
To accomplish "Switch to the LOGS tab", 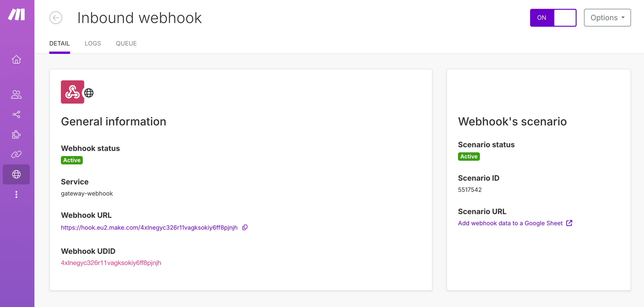I will [93, 43].
